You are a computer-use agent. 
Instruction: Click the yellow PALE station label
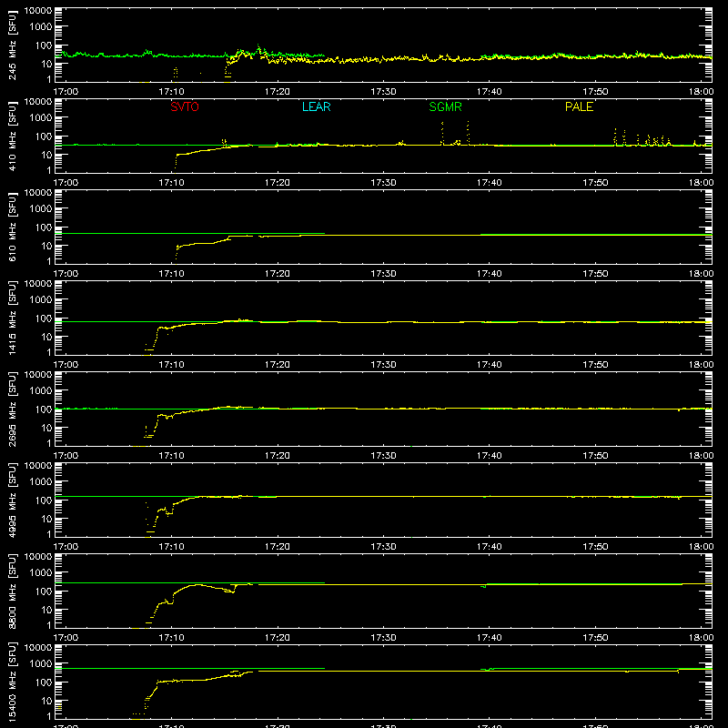(x=579, y=106)
